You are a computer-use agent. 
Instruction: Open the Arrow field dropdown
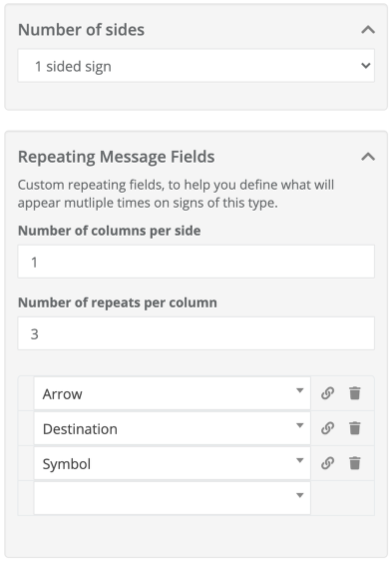click(x=173, y=393)
